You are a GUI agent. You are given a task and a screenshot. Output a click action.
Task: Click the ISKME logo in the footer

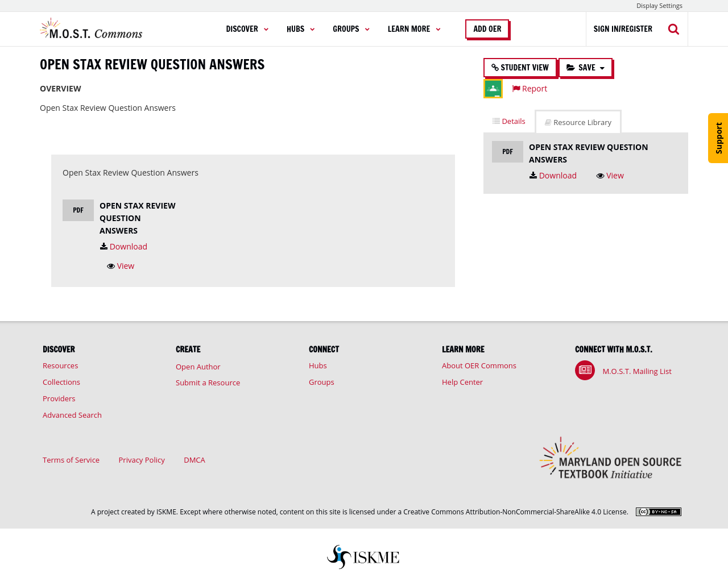pyautogui.click(x=363, y=557)
